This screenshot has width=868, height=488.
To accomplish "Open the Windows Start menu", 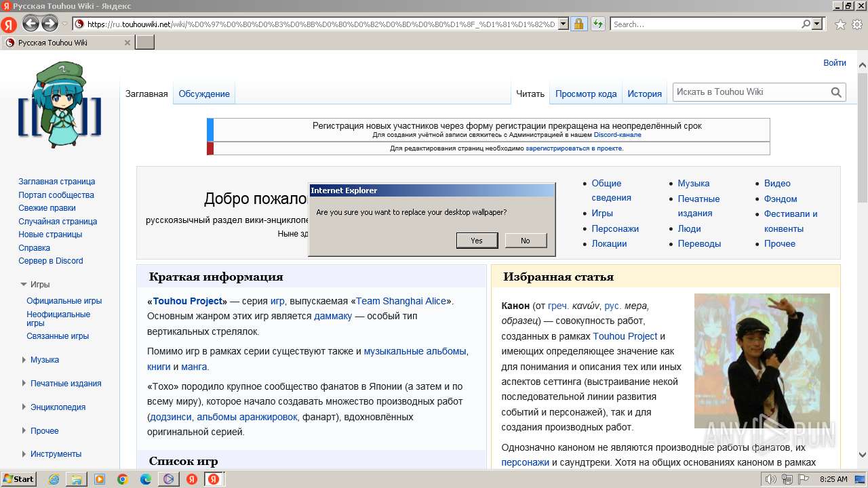I will (x=18, y=479).
